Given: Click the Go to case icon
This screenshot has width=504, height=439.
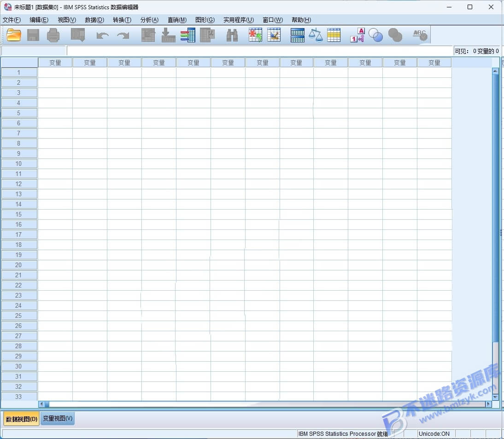Looking at the screenshot, I should (x=148, y=35).
